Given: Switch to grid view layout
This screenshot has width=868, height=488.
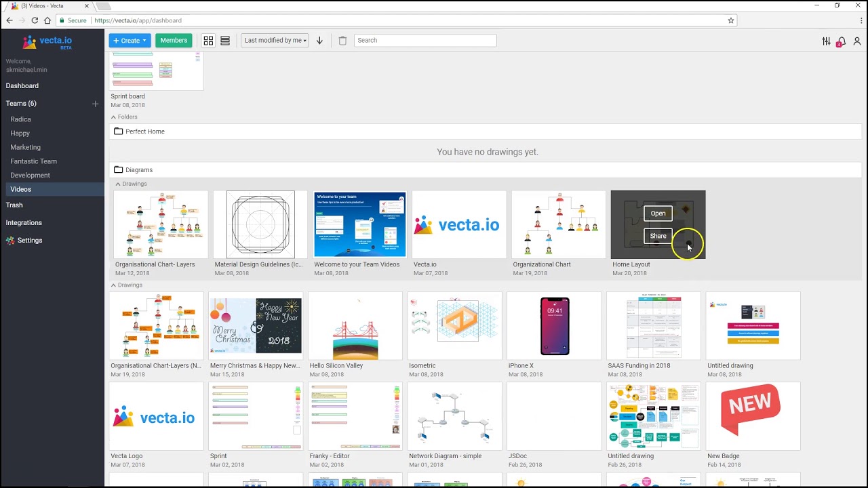Looking at the screenshot, I should click(208, 41).
